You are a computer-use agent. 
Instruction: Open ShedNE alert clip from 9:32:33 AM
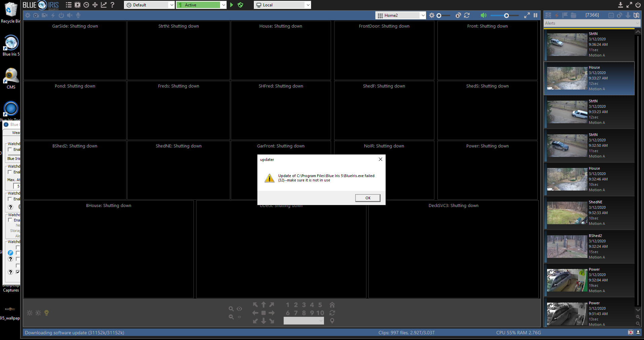[x=589, y=213]
